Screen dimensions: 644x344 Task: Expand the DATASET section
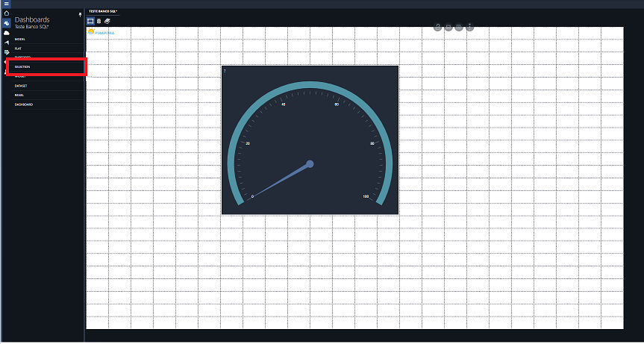tap(21, 86)
